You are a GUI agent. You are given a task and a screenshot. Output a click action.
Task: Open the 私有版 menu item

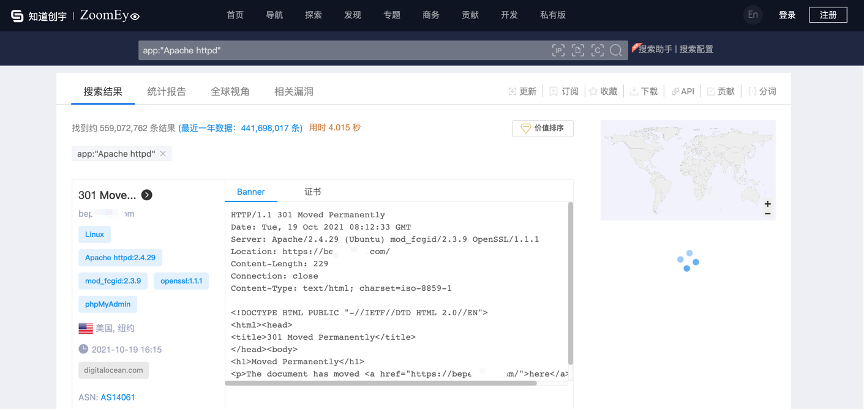pos(553,15)
